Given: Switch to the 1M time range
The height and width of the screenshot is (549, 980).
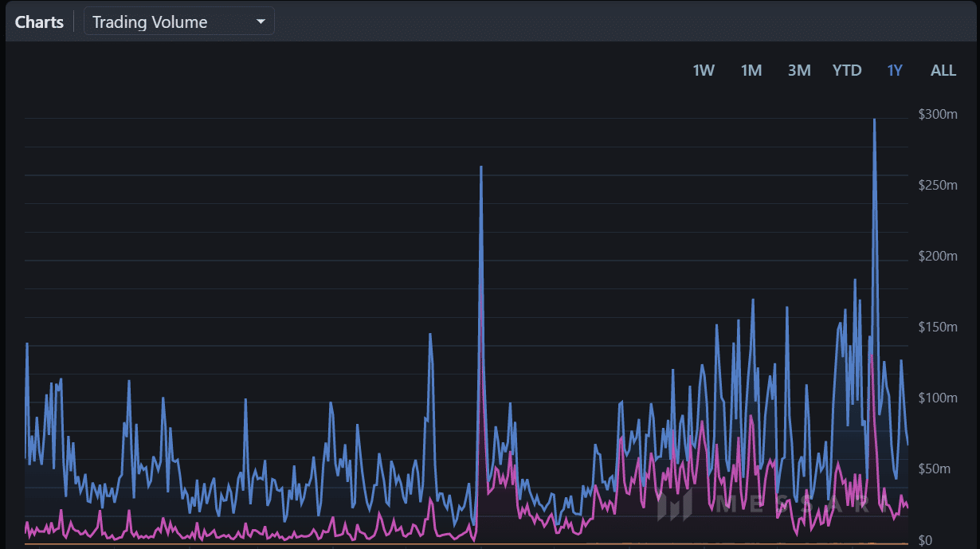Looking at the screenshot, I should coord(751,70).
